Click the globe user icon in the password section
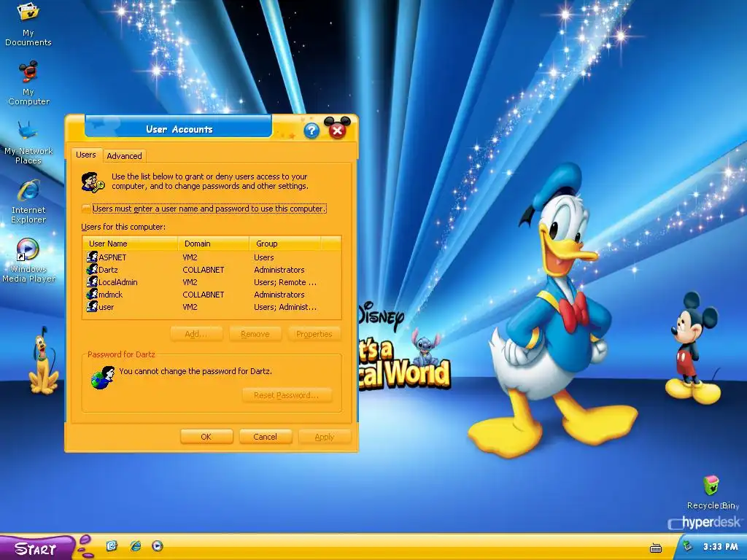Viewport: 747px width, 560px height. (103, 378)
